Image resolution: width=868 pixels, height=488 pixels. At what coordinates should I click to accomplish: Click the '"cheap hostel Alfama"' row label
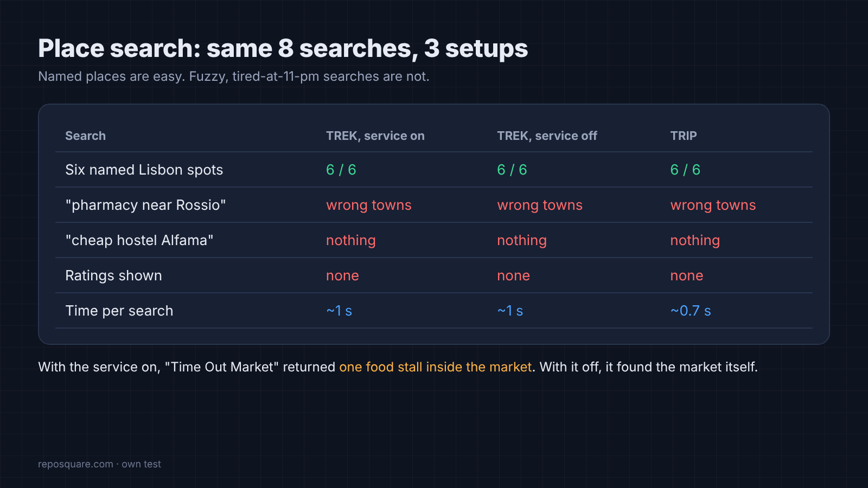point(139,240)
